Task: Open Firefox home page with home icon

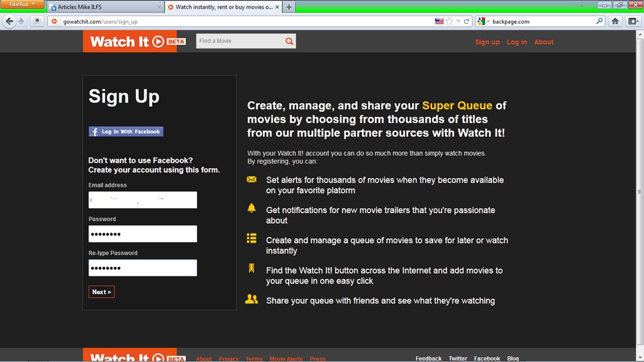Action: tap(615, 21)
